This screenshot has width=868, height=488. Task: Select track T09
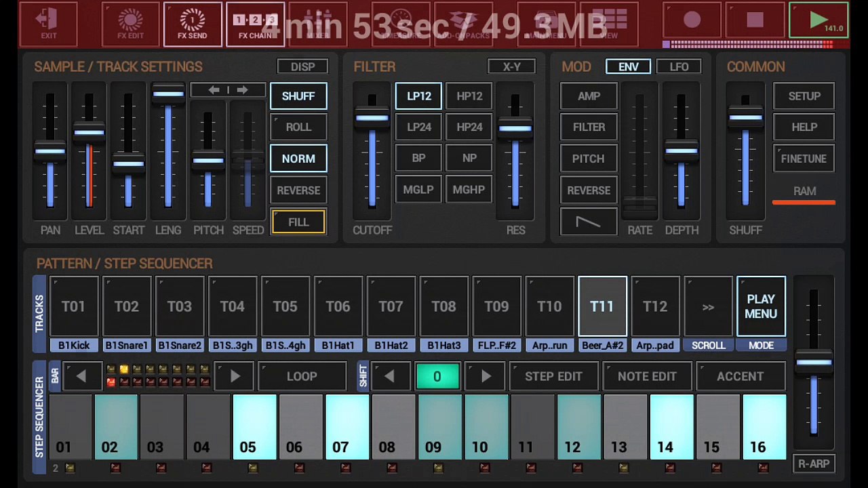496,306
